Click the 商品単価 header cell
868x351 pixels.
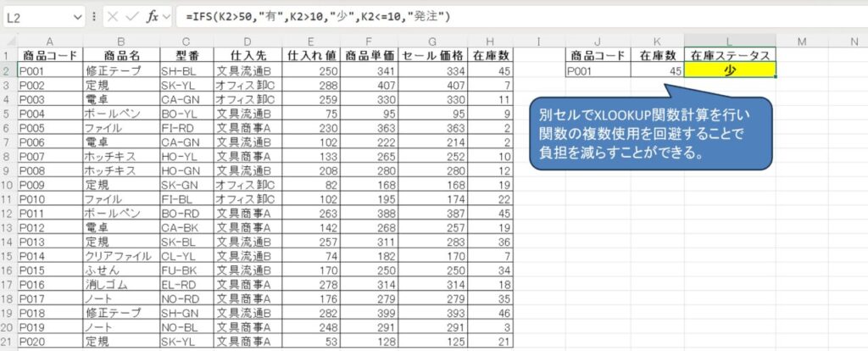[x=370, y=55]
